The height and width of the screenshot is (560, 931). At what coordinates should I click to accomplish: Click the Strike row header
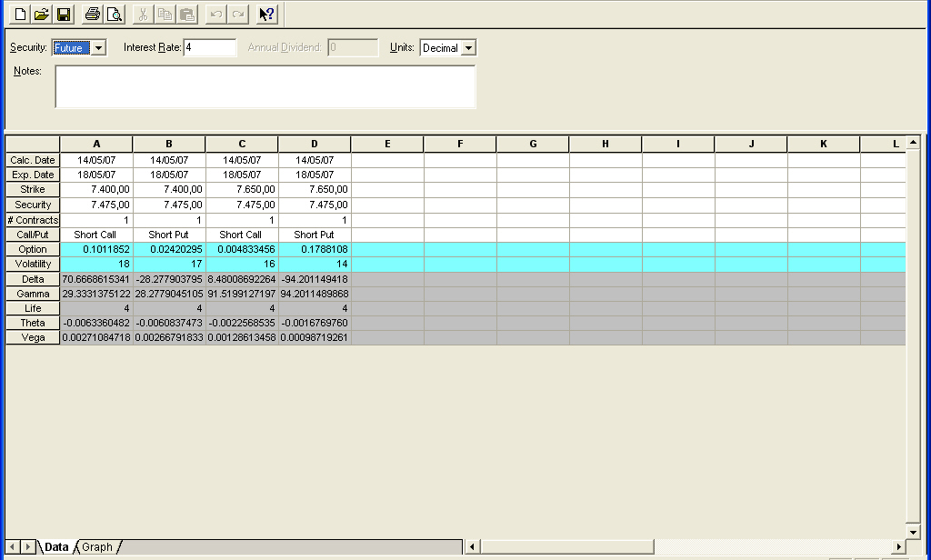[33, 189]
